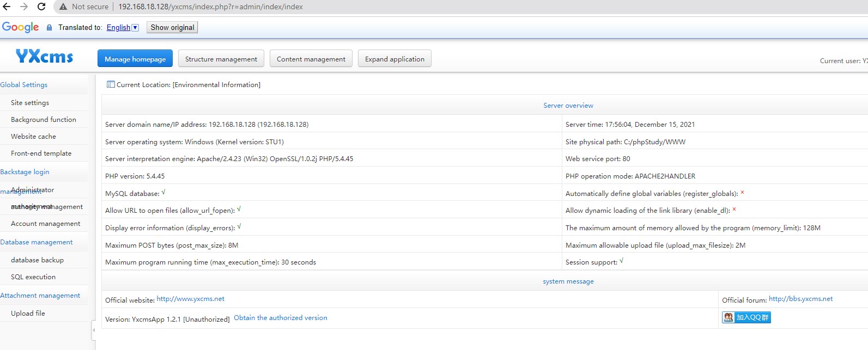This screenshot has width=868, height=350.
Task: Click post_max_size 8M row
Action: [x=331, y=245]
